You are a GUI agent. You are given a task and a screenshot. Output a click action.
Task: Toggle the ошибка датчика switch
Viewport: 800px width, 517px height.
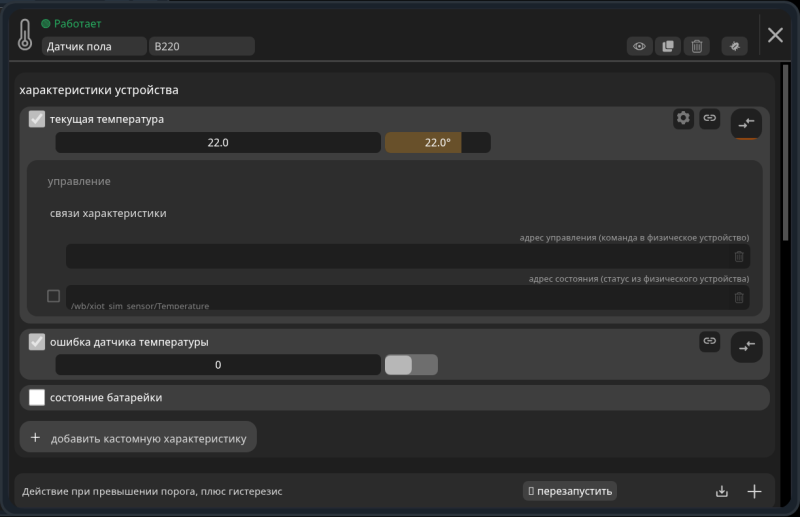tap(411, 365)
